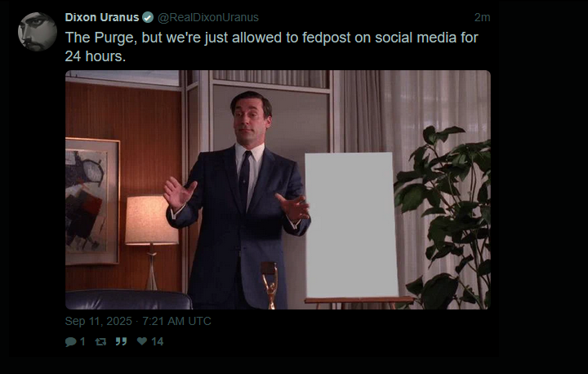Click the like count number 14
588x374 pixels.
tap(157, 341)
